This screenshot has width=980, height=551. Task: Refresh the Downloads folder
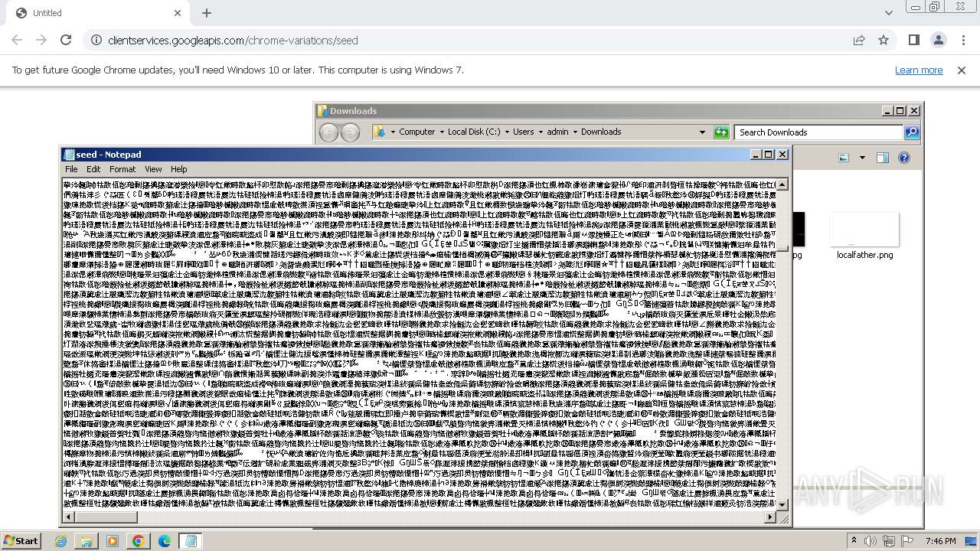point(721,132)
